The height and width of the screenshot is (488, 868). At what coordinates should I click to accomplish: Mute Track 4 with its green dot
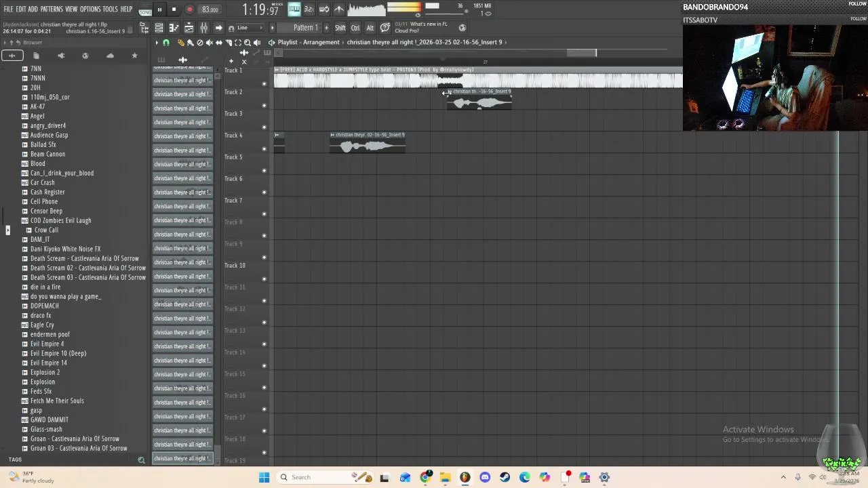[x=264, y=148]
